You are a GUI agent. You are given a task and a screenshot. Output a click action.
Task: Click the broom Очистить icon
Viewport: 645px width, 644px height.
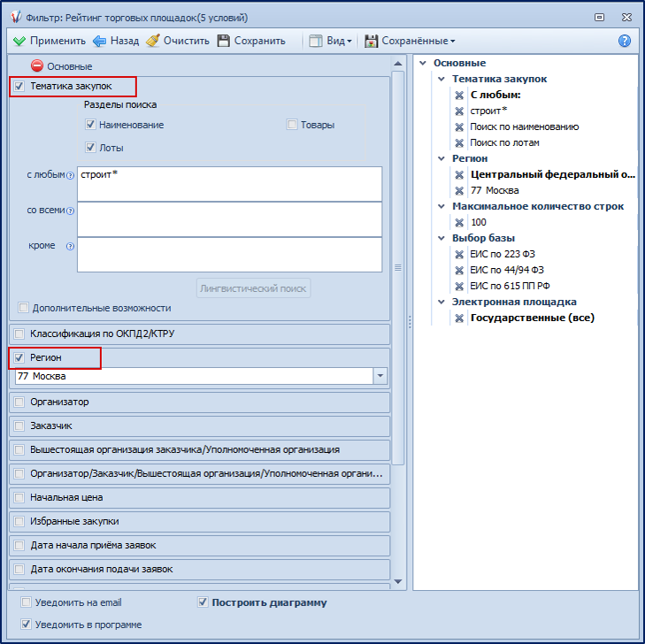153,41
